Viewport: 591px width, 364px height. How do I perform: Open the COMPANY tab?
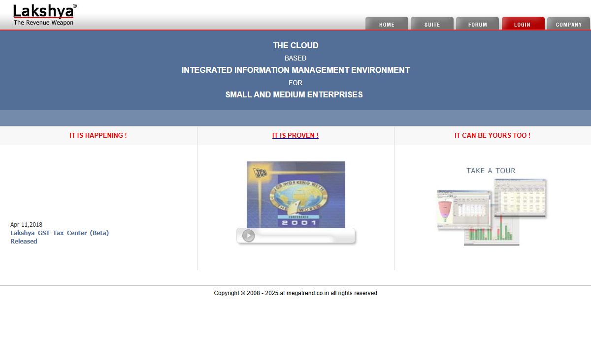click(x=568, y=24)
